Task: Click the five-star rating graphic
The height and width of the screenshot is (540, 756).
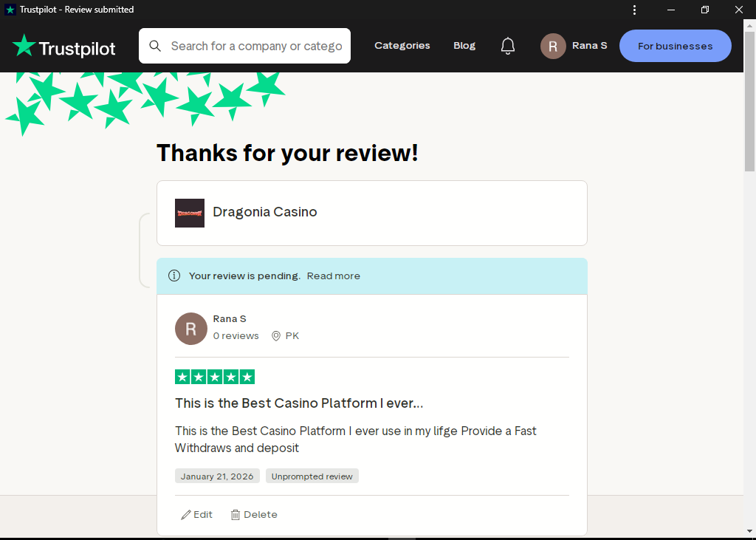Action: click(x=215, y=377)
